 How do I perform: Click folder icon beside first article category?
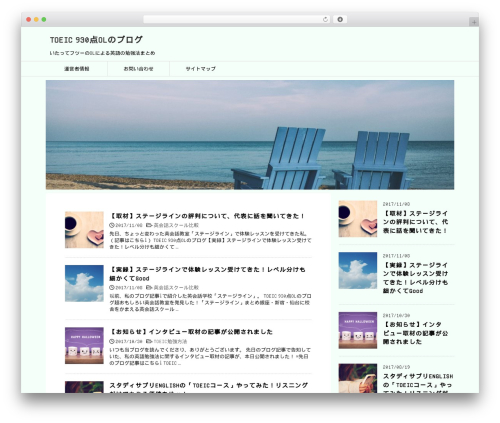click(149, 225)
